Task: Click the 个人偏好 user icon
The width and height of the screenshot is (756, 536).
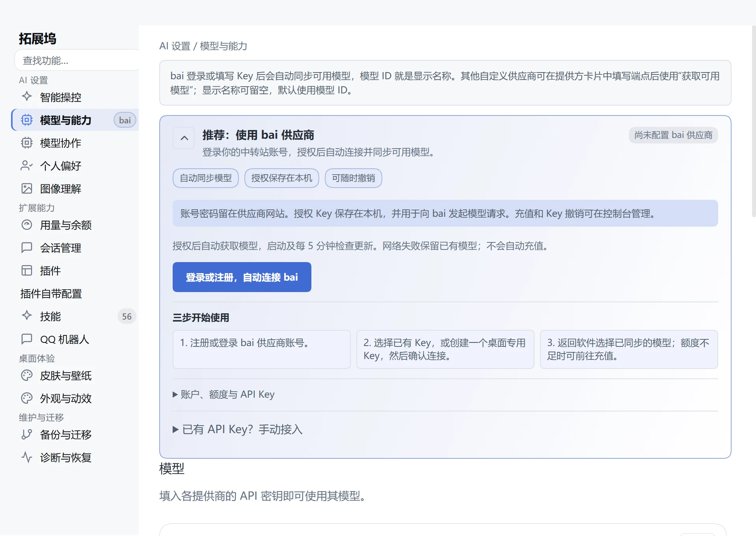Action: click(27, 166)
